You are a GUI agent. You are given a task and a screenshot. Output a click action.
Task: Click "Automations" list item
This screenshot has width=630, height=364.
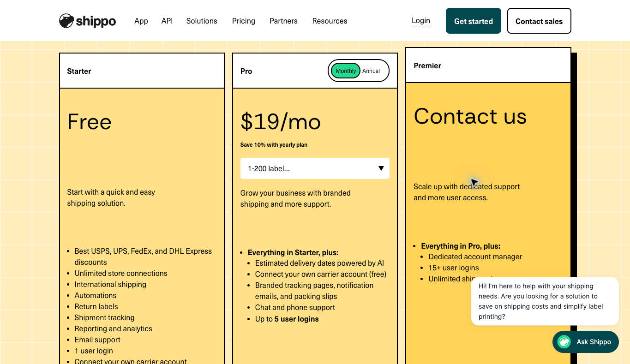point(96,295)
